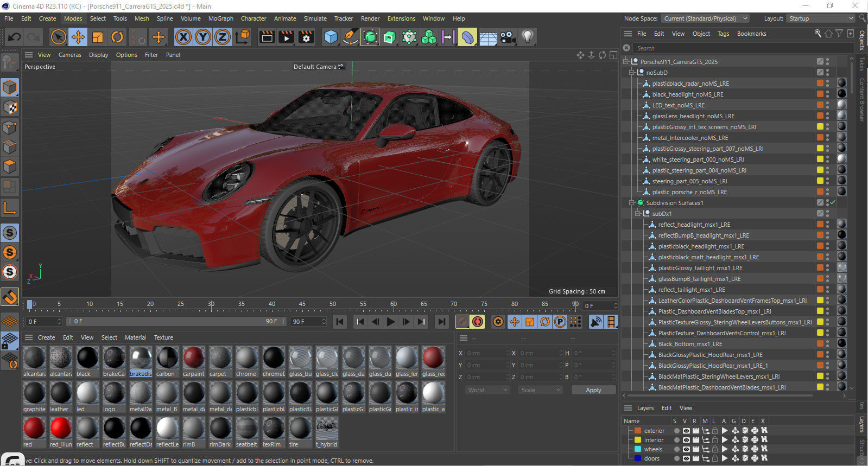Toggle Record Active Objects button
This screenshot has width=868, height=466.
pos(462,322)
